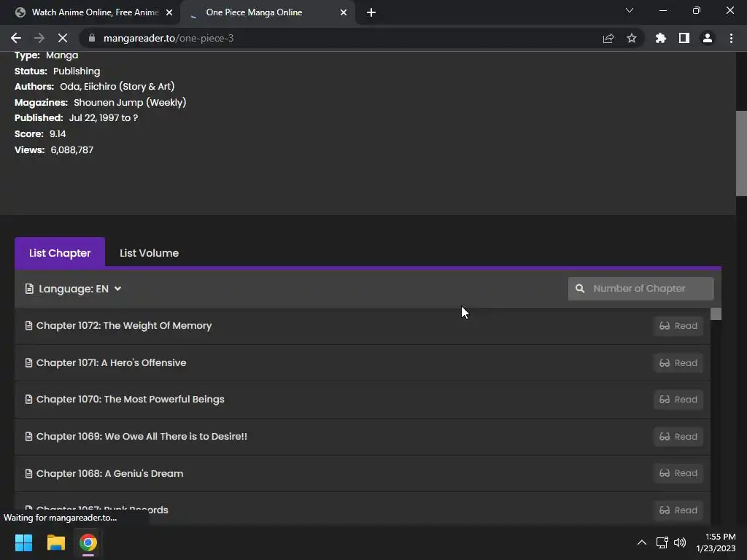Image resolution: width=747 pixels, height=560 pixels.
Task: Open the tab search chevron
Action: tap(630, 10)
